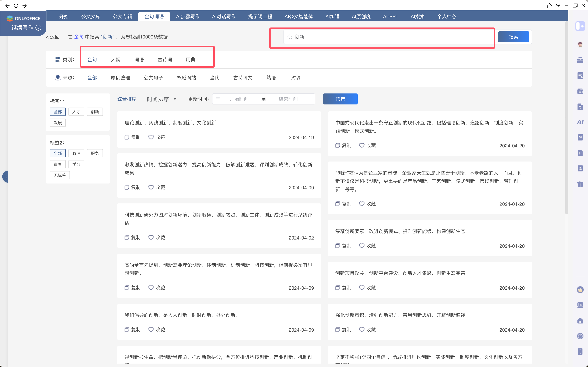Click the diamond icon in title bar
This screenshot has width=588, height=367.
558,5
